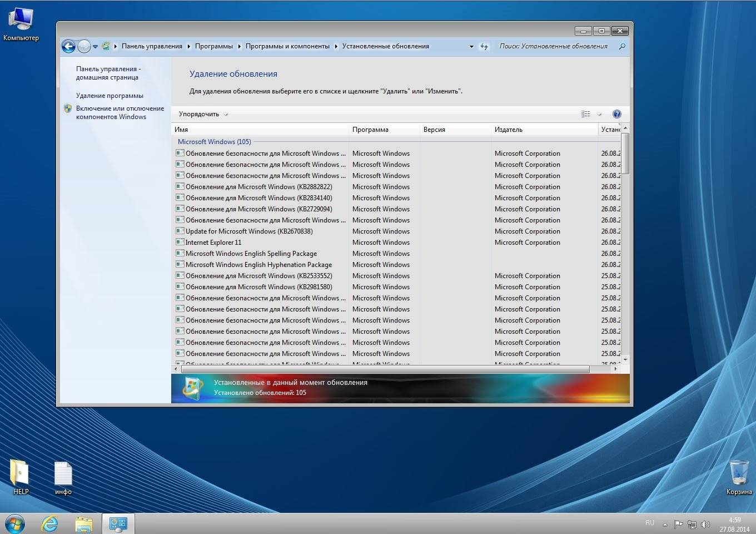Click the vertical scrollbar up arrow

tap(625, 128)
